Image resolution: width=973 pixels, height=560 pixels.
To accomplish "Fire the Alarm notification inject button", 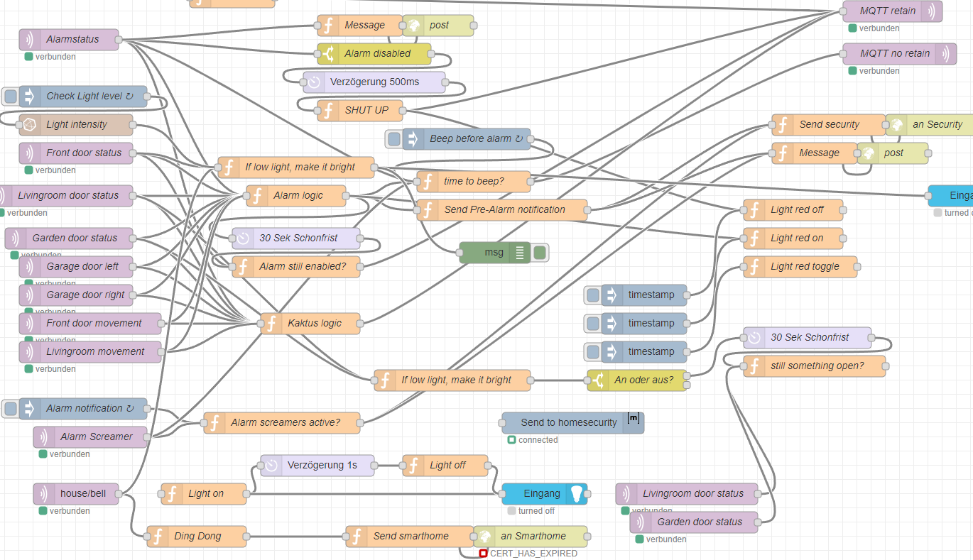I will click(10, 409).
